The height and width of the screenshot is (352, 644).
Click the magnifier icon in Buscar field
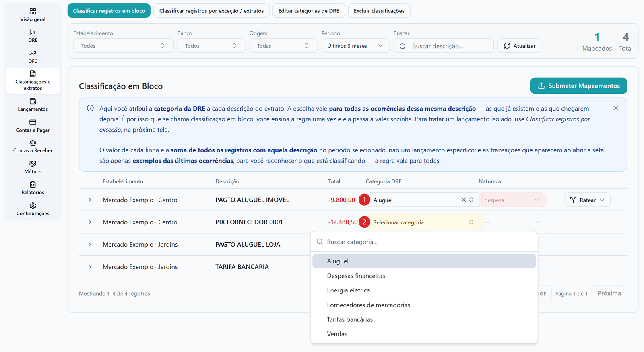pyautogui.click(x=402, y=46)
